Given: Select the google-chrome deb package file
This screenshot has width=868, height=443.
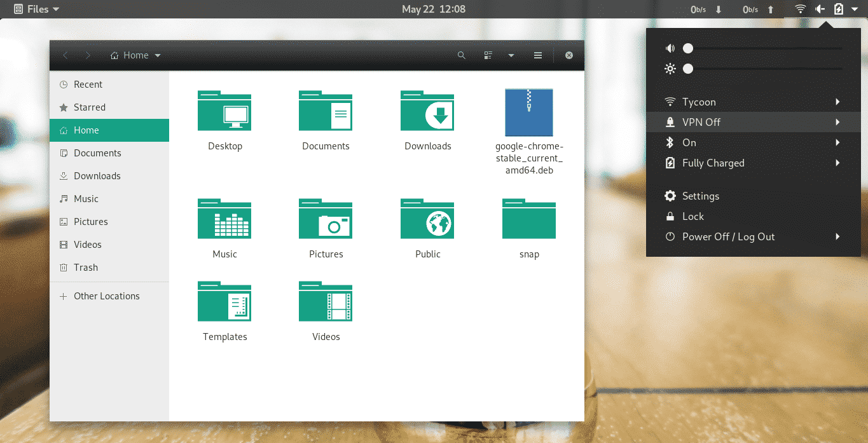Looking at the screenshot, I should point(528,112).
